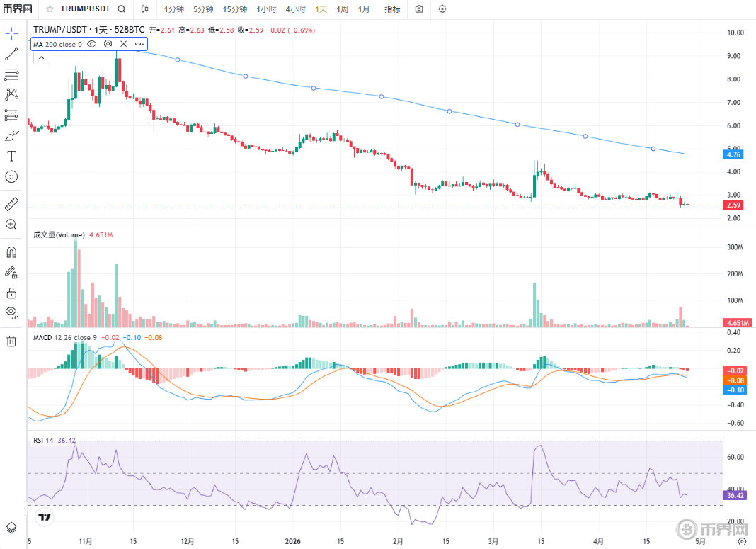Image resolution: width=756 pixels, height=549 pixels.
Task: Select the crosshair cursor tool
Action: (x=11, y=34)
